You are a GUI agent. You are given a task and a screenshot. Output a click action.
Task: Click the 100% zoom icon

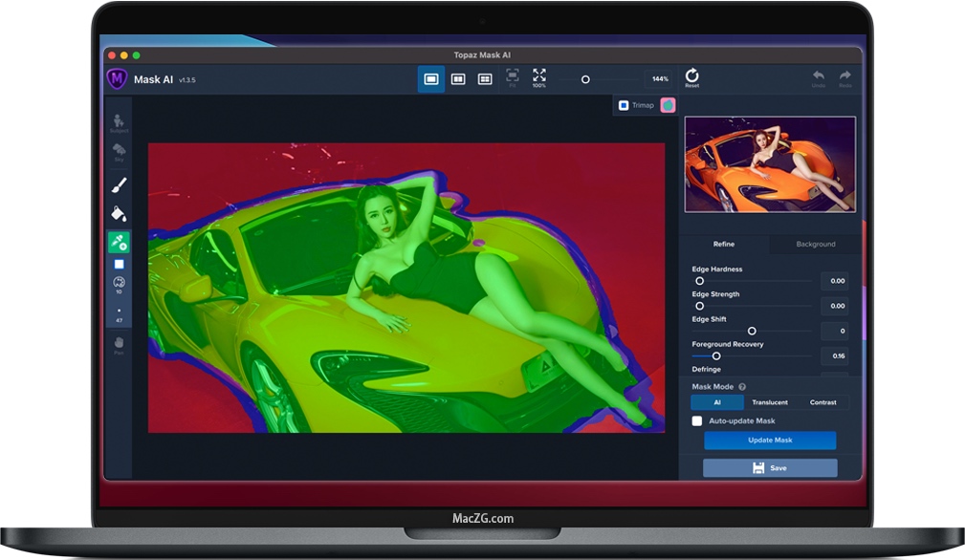tap(538, 79)
